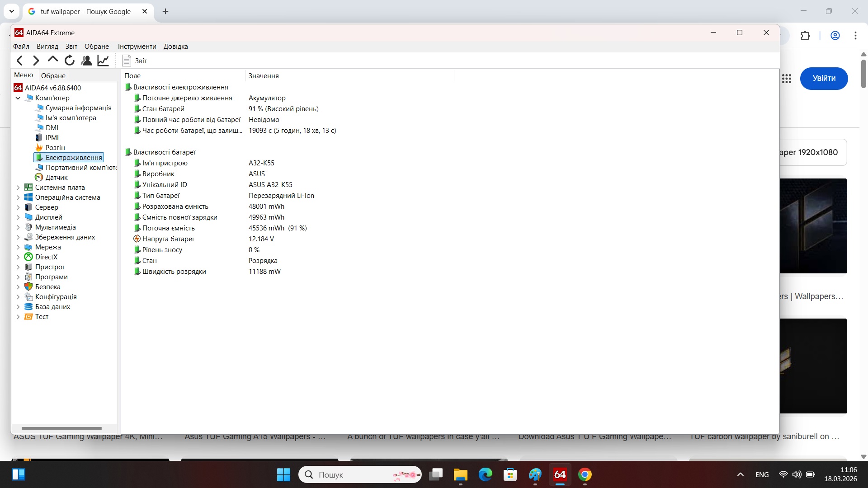Screen dimensions: 868x488
Task: Open File Explorer from the taskbar
Action: click(460, 474)
